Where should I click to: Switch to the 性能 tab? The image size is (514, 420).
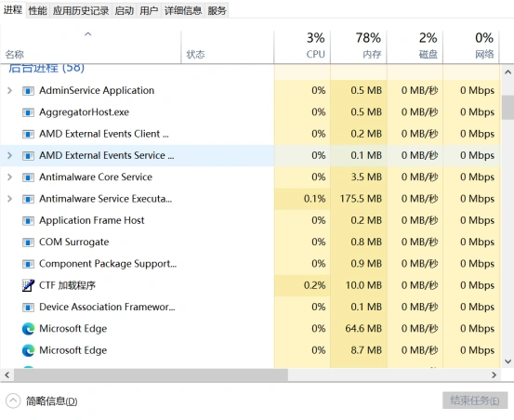coord(38,11)
